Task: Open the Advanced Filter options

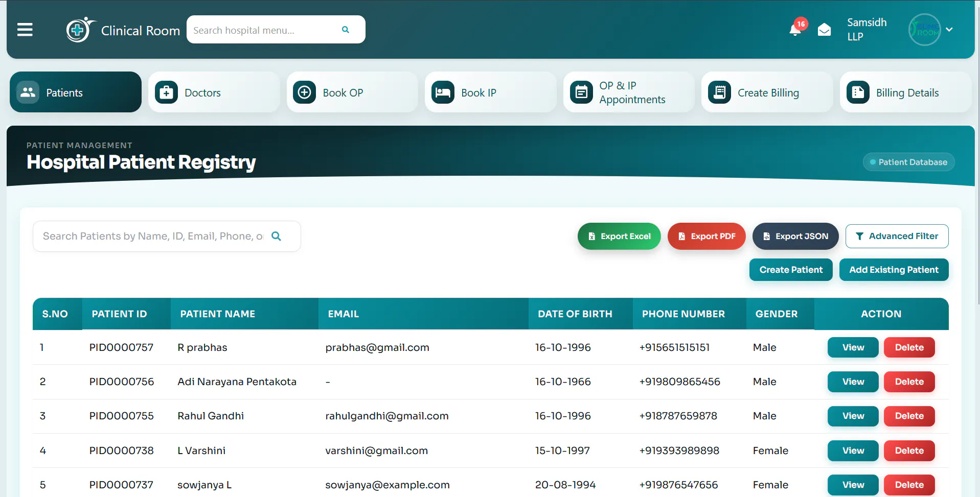Action: pyautogui.click(x=897, y=236)
